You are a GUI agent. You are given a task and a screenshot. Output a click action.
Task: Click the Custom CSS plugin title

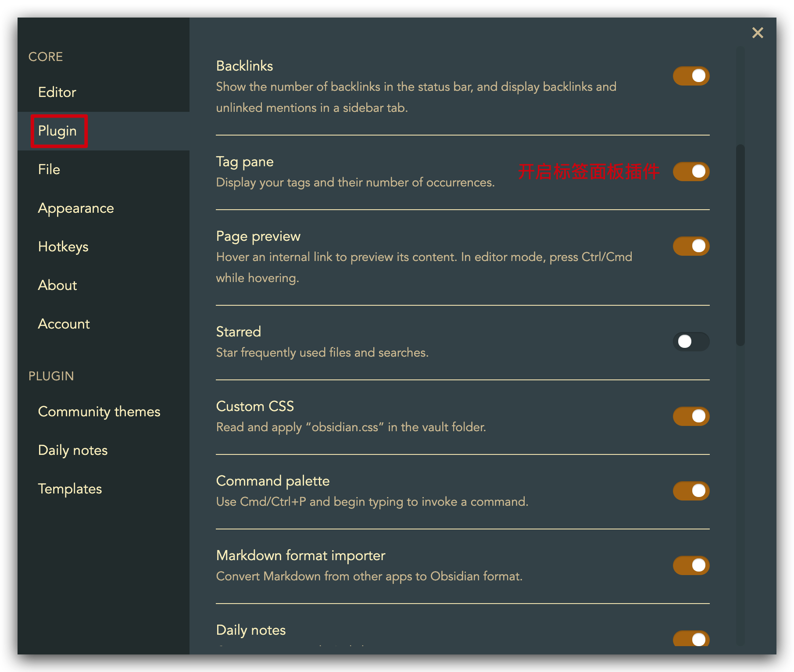pyautogui.click(x=255, y=407)
